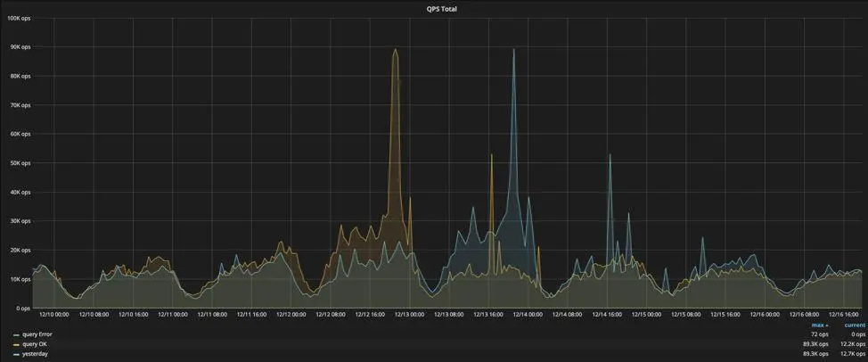This screenshot has width=868, height=362.
Task: Toggle the query OK series in legend
Action: pyautogui.click(x=34, y=344)
